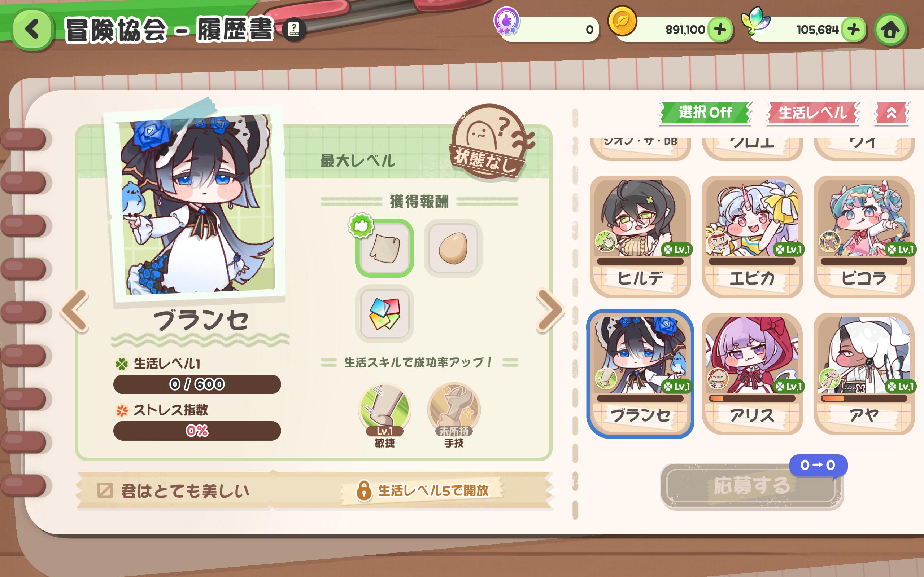Open the help question mark icon
924x577 pixels.
coord(293,29)
